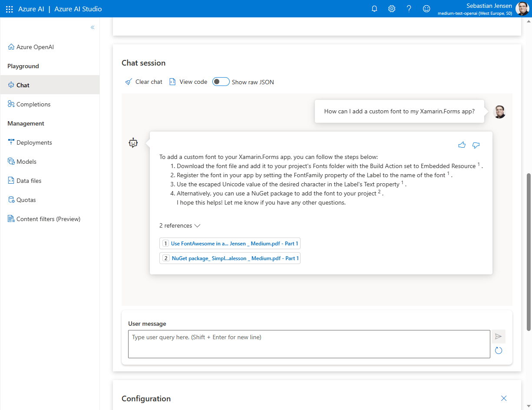Open the feedback smiley icon
532x410 pixels.
coord(427,9)
